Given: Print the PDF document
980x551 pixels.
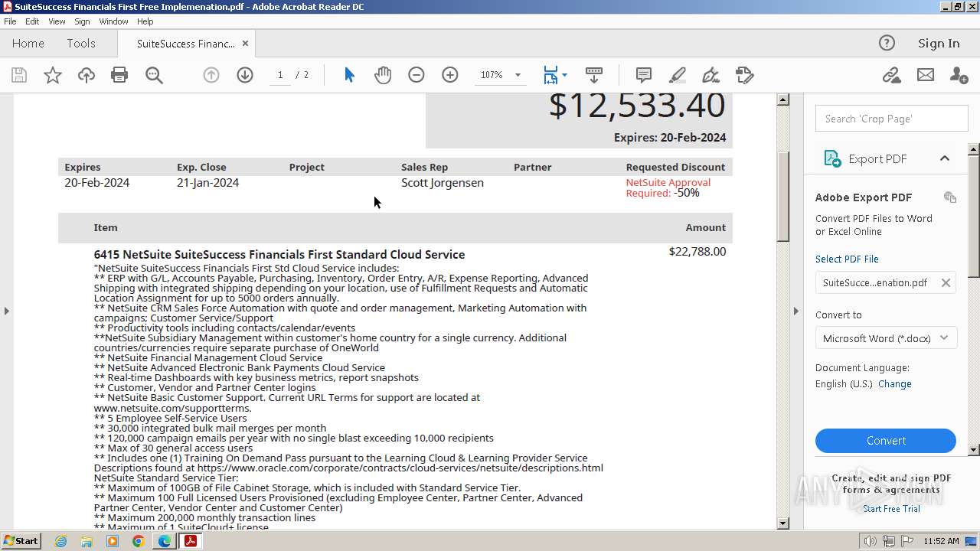Looking at the screenshot, I should pos(119,75).
